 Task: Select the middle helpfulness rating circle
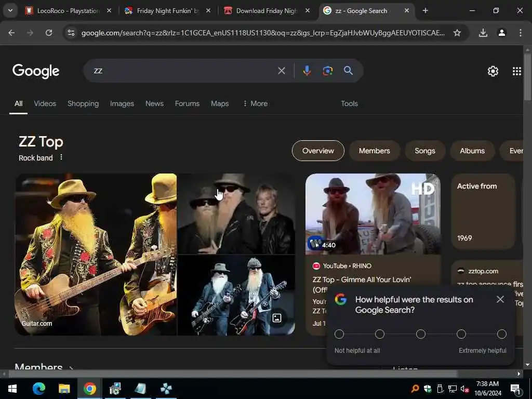click(420, 334)
